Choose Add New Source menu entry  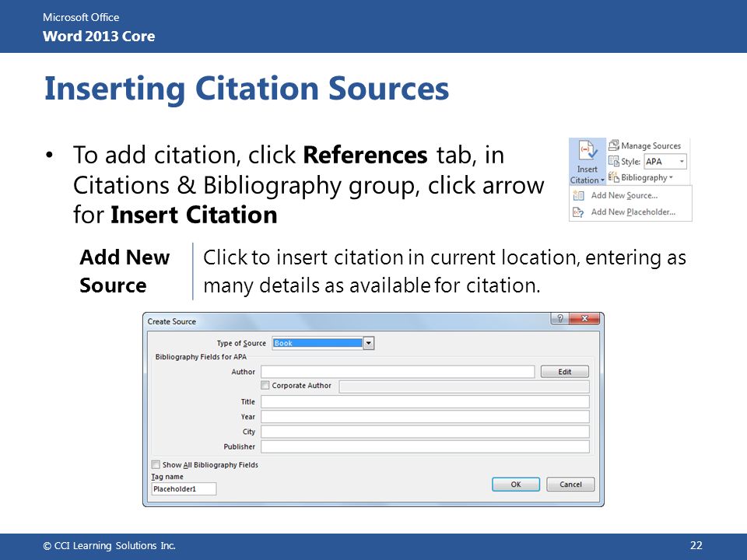coord(630,195)
